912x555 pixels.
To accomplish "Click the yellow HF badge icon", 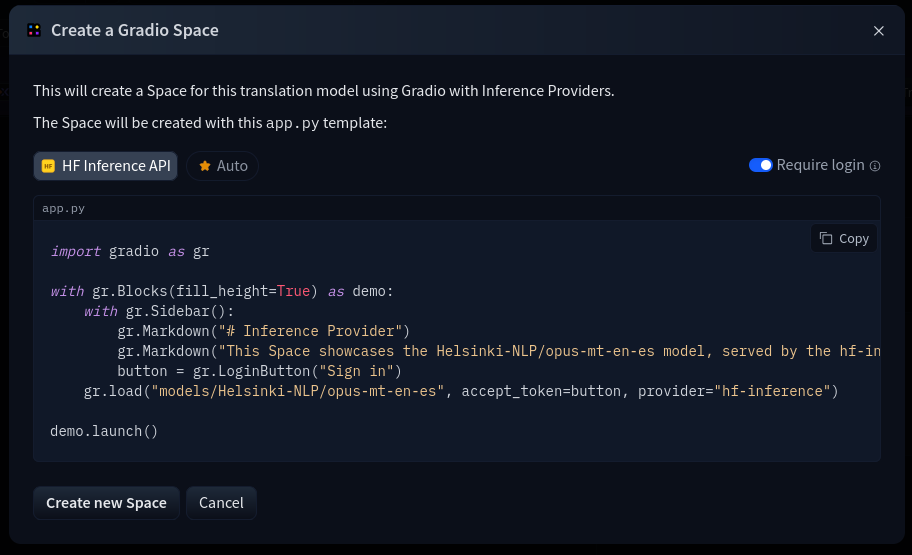I will click(x=48, y=166).
